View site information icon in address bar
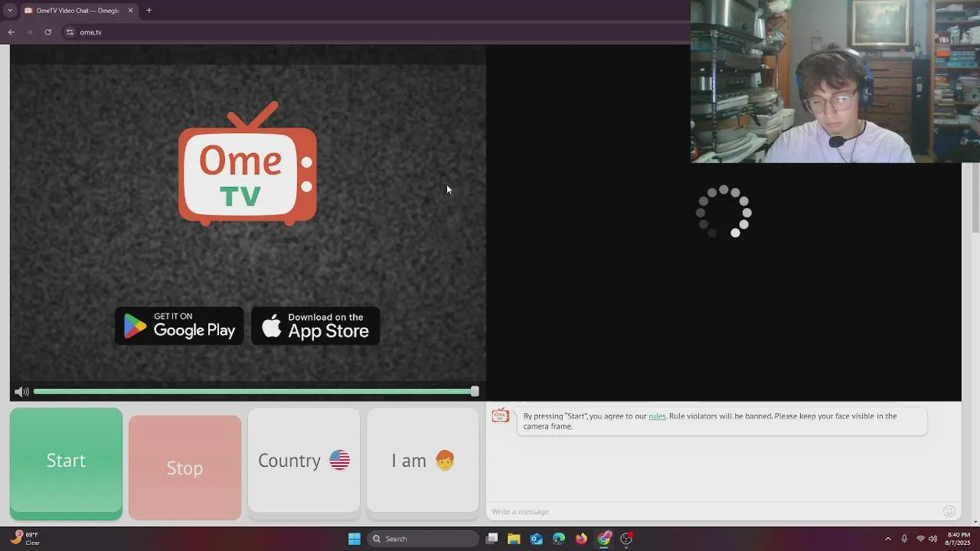 (x=70, y=32)
